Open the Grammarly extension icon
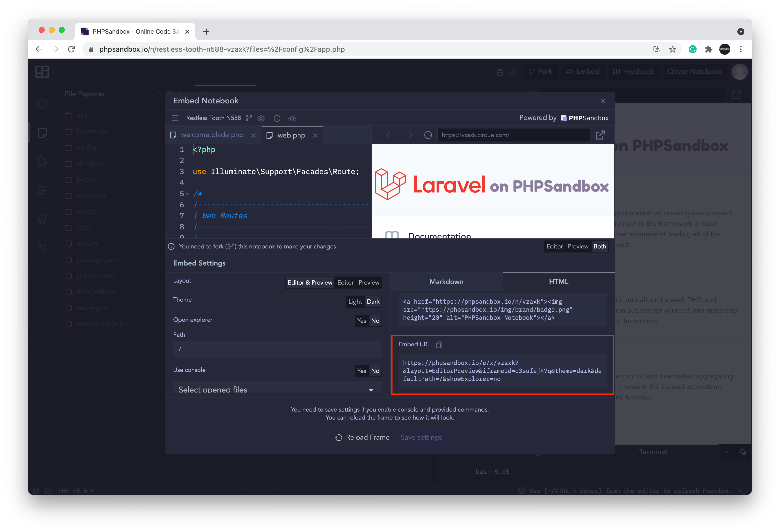Viewport: 780px width, 532px height. click(692, 49)
